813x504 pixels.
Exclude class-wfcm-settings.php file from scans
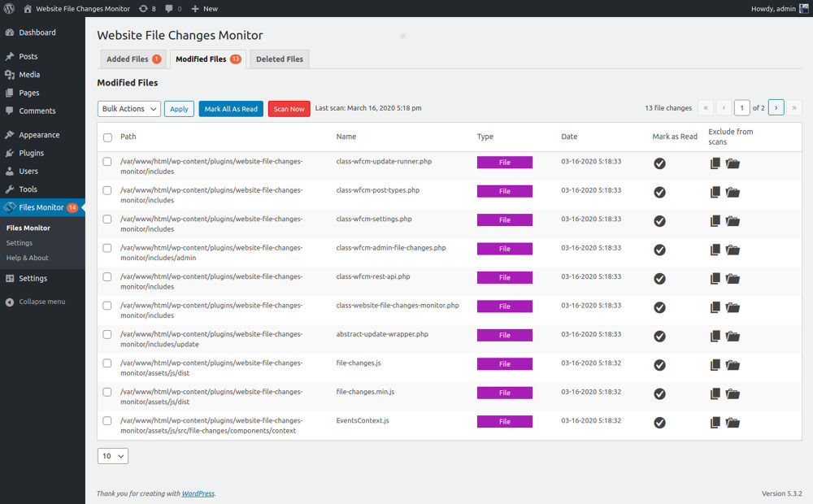point(715,221)
